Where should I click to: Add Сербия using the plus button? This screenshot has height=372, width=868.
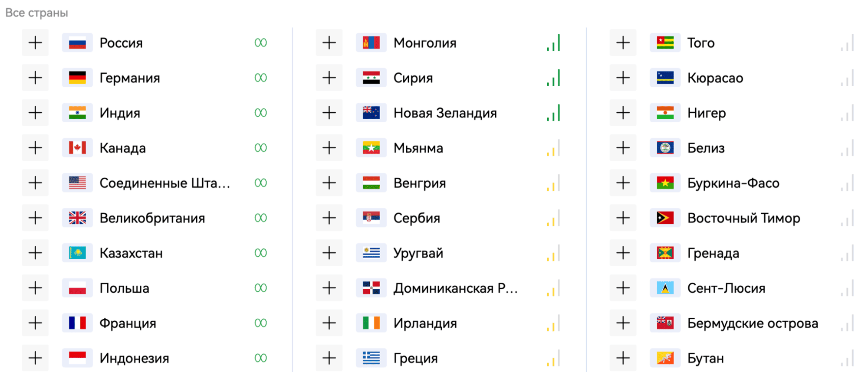click(329, 218)
